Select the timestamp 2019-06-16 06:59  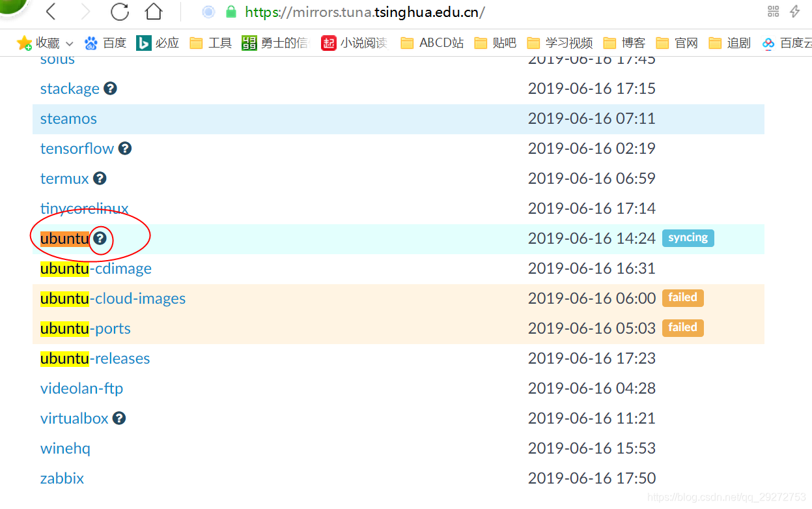tap(592, 179)
